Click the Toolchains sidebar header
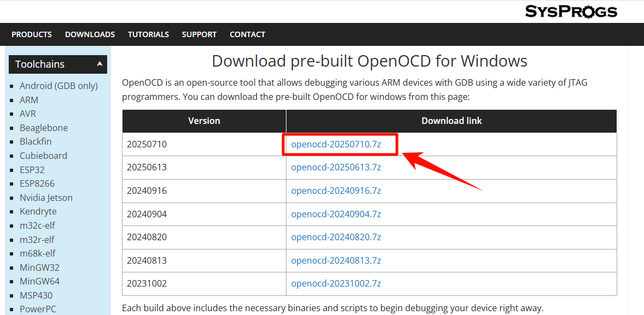 [x=58, y=64]
